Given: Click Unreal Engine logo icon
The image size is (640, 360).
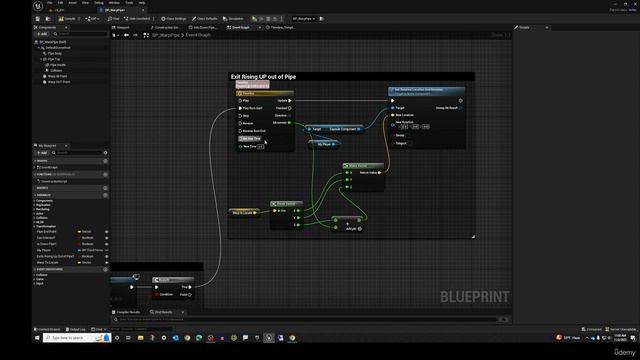Looking at the screenshot, I should (38, 6).
